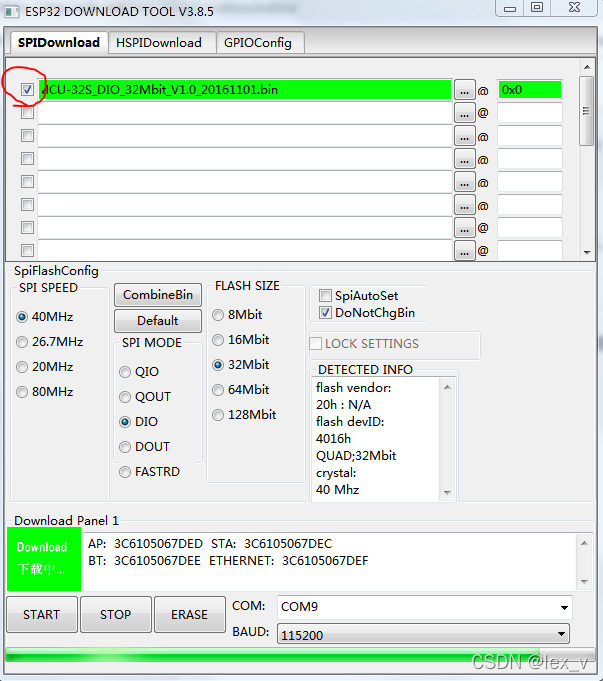Viewport: 603px width, 681px height.
Task: Click the "QUAD;32Mbit" detected info text
Action: [x=356, y=456]
